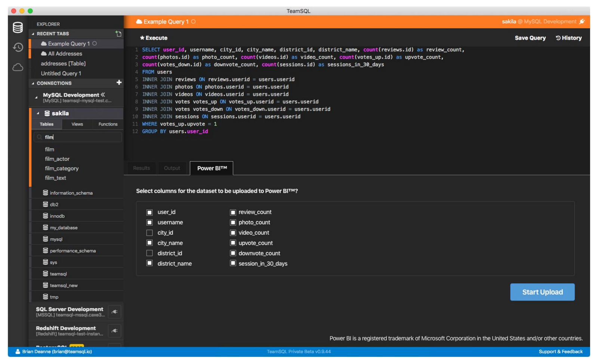Click the Brian Deanne account name in status bar

click(x=57, y=352)
